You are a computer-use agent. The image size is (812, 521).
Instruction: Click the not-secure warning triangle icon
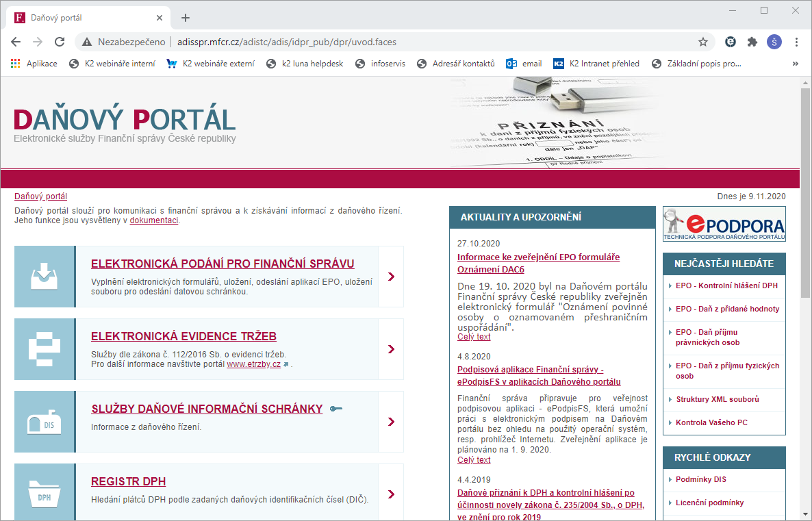click(87, 42)
